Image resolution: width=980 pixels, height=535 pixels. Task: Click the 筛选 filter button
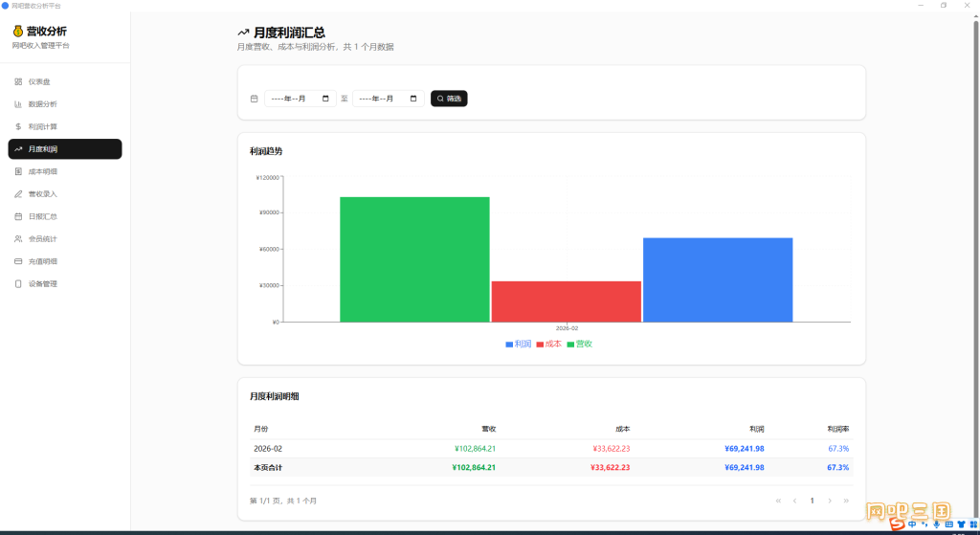[449, 99]
